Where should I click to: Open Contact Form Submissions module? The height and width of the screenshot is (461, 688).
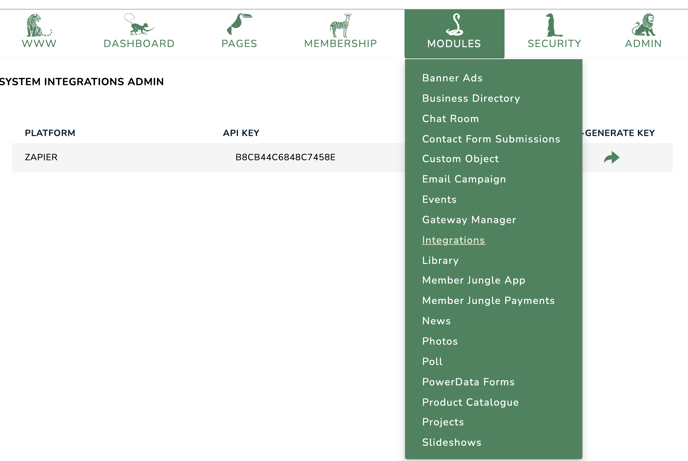point(491,139)
